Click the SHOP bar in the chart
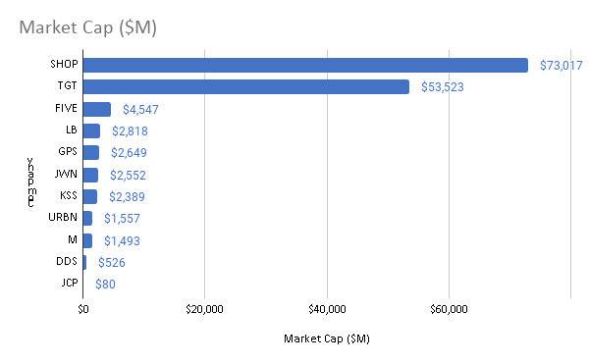589x364 pixels. [x=305, y=66]
